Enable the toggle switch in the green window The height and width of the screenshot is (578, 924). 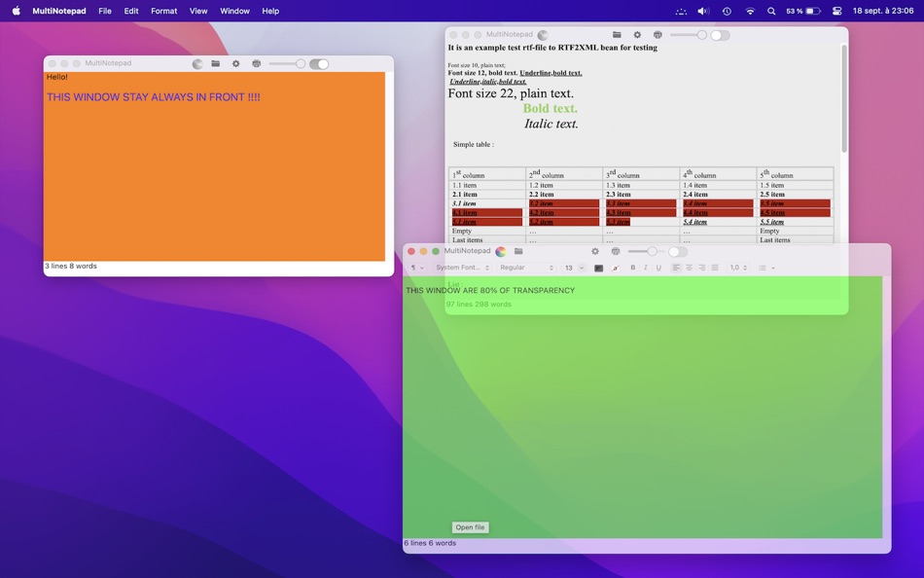coord(678,252)
